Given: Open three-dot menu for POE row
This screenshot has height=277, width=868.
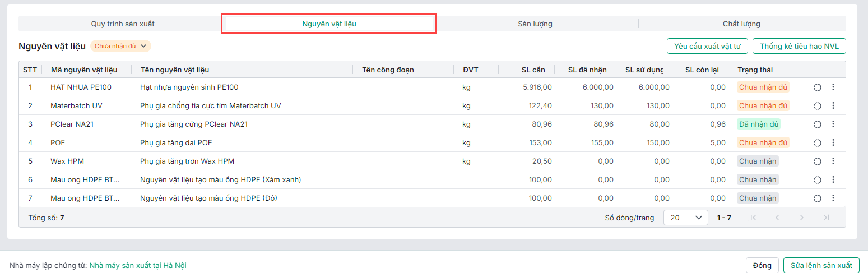Looking at the screenshot, I should [833, 143].
